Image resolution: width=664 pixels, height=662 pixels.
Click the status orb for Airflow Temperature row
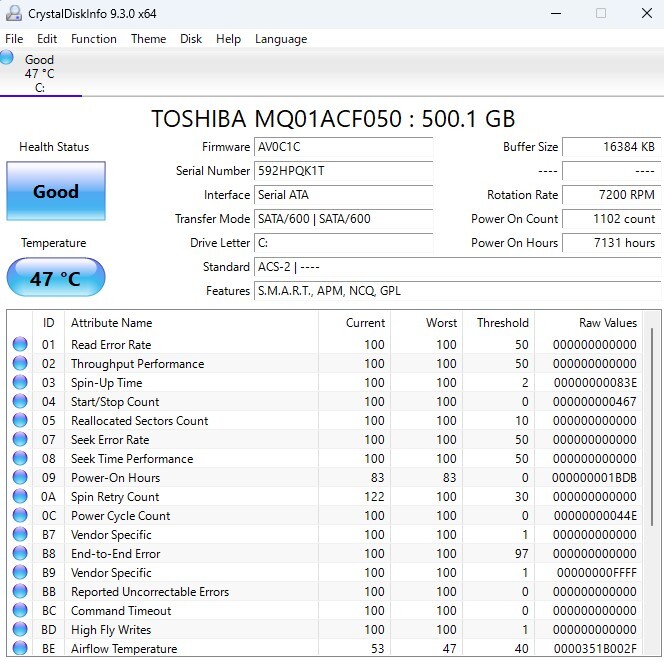pos(20,649)
